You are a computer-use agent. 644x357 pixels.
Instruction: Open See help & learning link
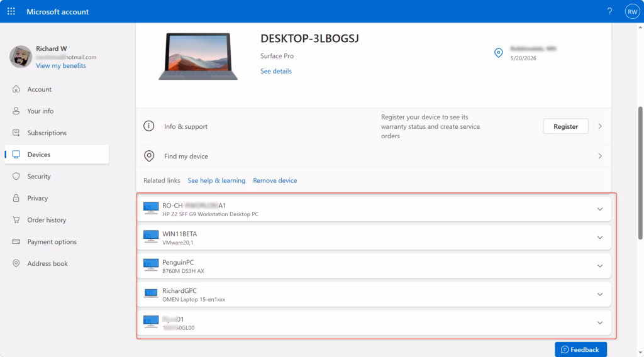click(216, 180)
